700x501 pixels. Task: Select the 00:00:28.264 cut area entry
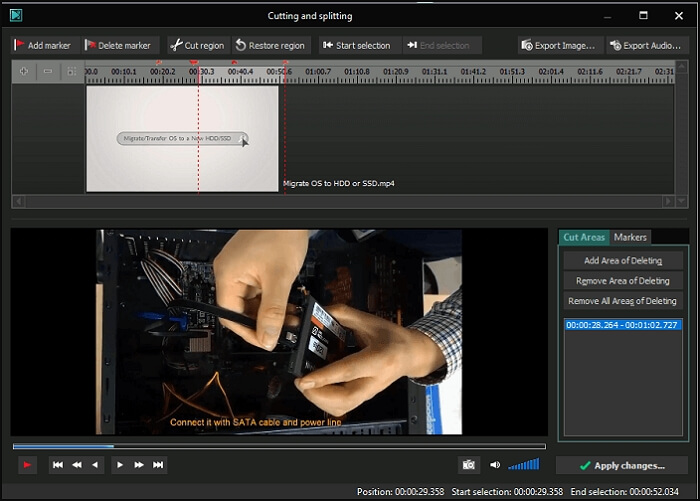click(x=621, y=325)
